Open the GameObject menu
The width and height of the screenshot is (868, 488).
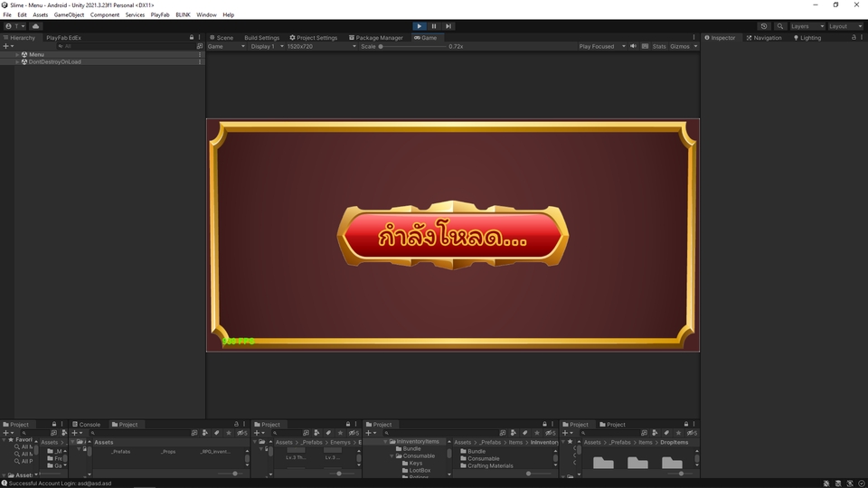coord(69,15)
